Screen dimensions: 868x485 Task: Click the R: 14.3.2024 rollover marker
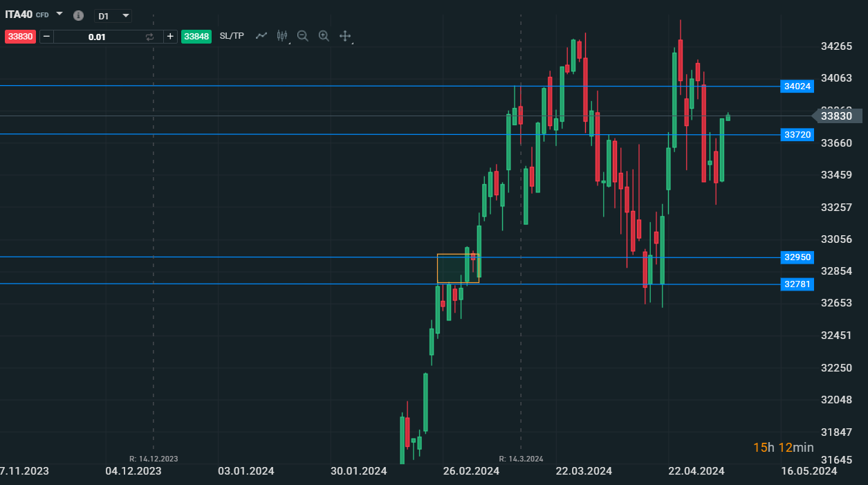(x=521, y=459)
